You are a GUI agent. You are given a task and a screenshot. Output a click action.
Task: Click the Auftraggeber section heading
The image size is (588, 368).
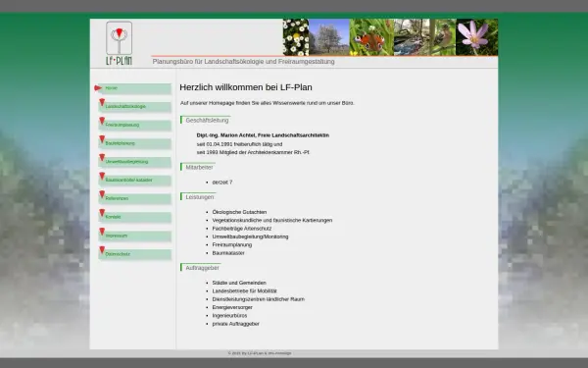(202, 268)
